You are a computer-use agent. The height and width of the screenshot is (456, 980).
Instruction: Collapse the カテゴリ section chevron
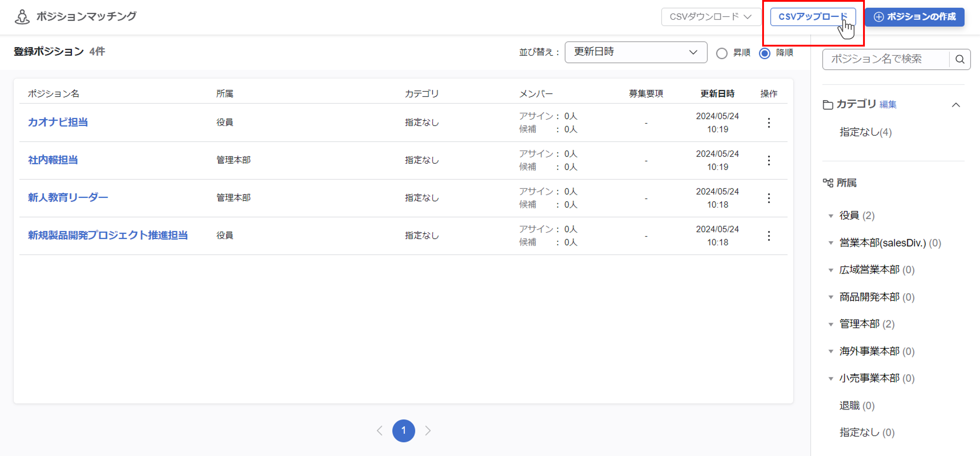(956, 105)
